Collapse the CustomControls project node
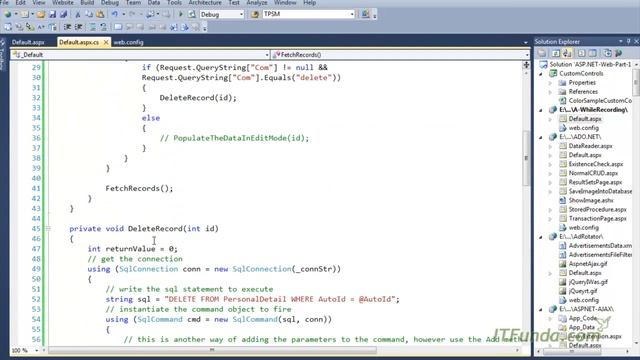The height and width of the screenshot is (360, 640). (x=542, y=74)
